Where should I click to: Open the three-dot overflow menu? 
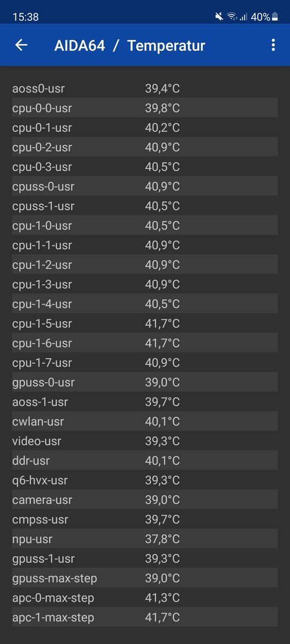[x=273, y=45]
